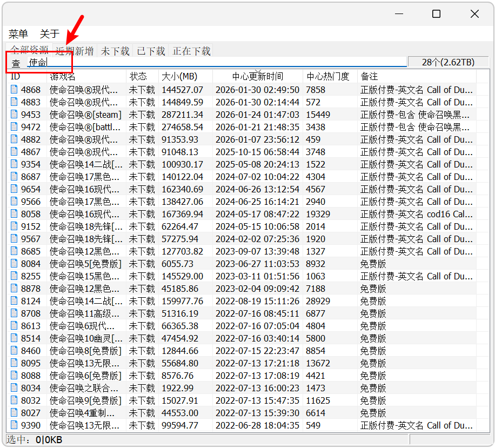Click the file icon for ID 8124
The height and width of the screenshot is (448, 495).
point(14,301)
